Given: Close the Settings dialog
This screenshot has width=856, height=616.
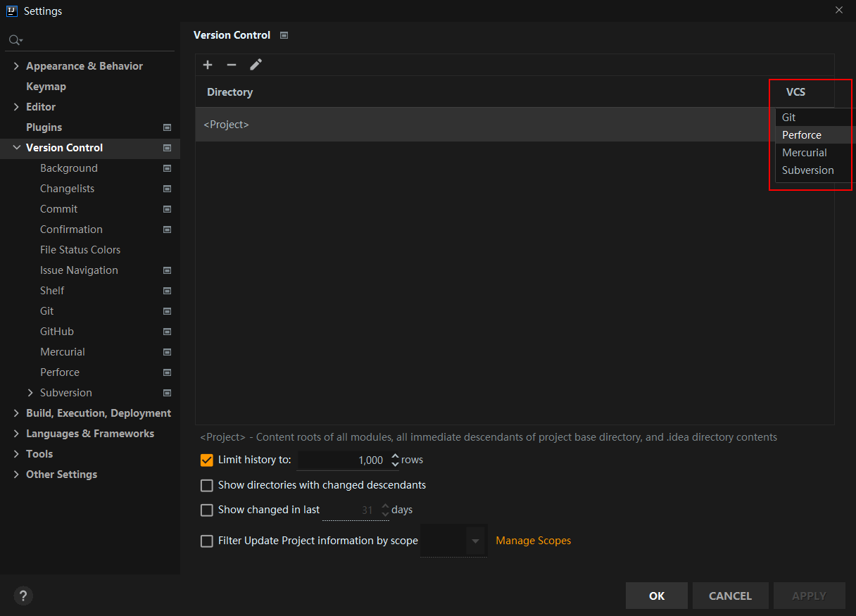Looking at the screenshot, I should [838, 10].
